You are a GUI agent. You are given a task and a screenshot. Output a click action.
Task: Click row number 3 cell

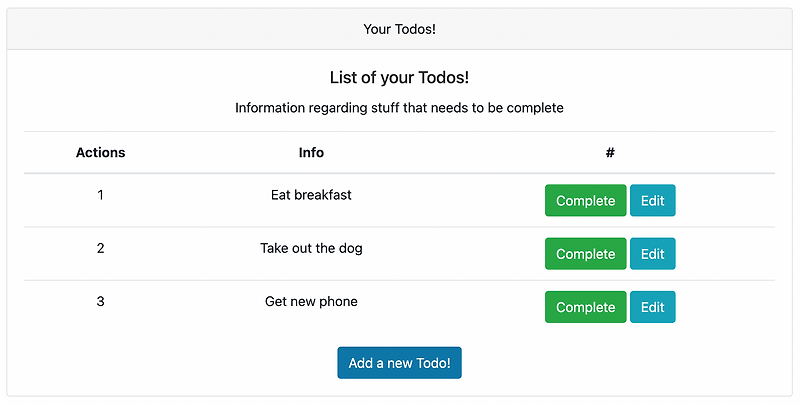[100, 301]
